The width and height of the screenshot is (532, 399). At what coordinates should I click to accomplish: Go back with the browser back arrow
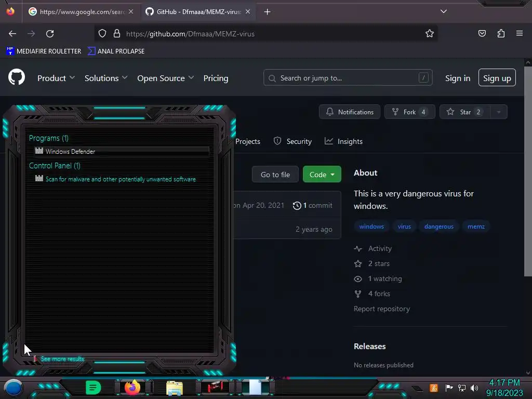12,34
